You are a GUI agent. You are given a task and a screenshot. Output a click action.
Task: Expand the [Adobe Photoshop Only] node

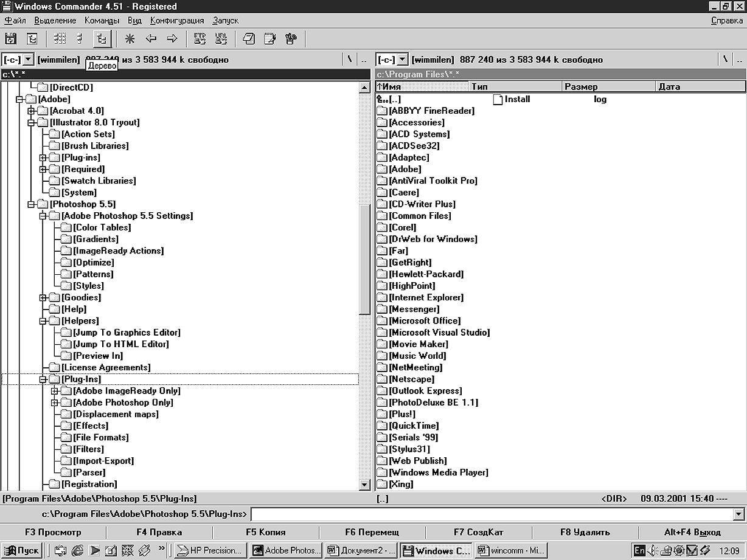[55, 403]
